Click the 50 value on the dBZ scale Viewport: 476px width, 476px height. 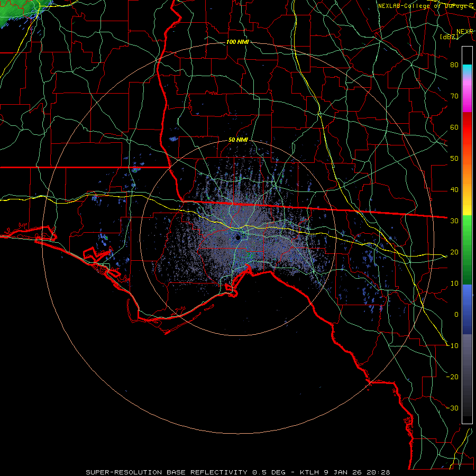454,159
